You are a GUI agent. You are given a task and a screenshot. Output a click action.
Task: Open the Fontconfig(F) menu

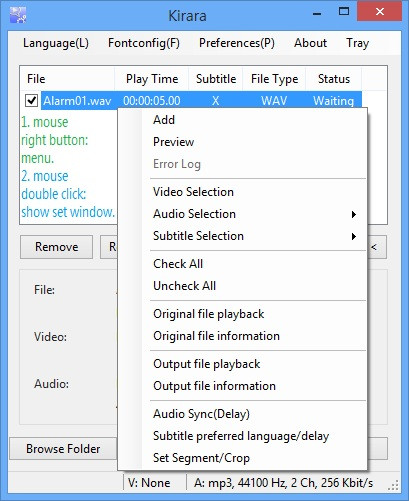coord(144,43)
